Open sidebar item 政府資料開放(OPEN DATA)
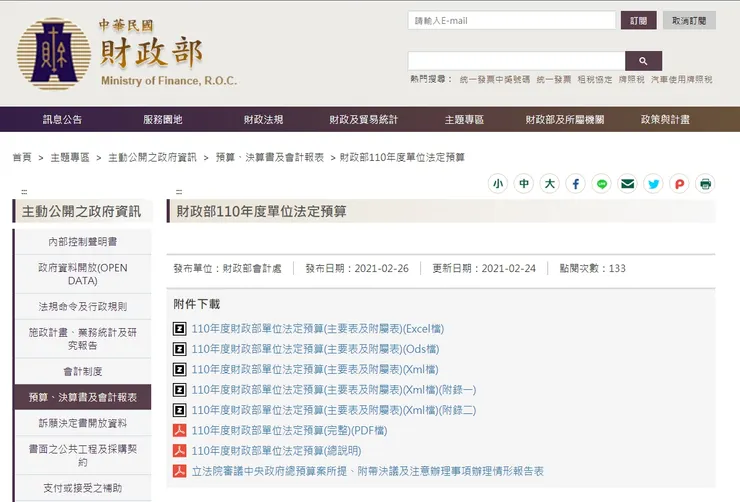The image size is (740, 502). (83, 274)
